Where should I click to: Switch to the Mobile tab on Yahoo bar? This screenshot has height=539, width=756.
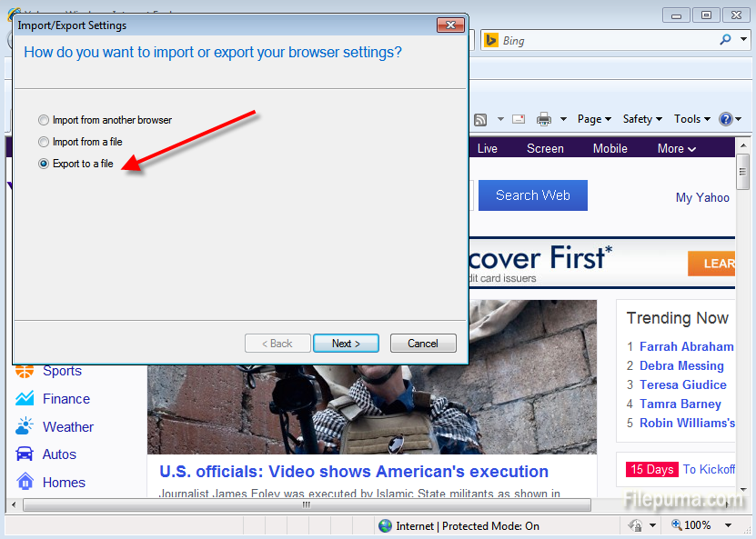tap(610, 149)
